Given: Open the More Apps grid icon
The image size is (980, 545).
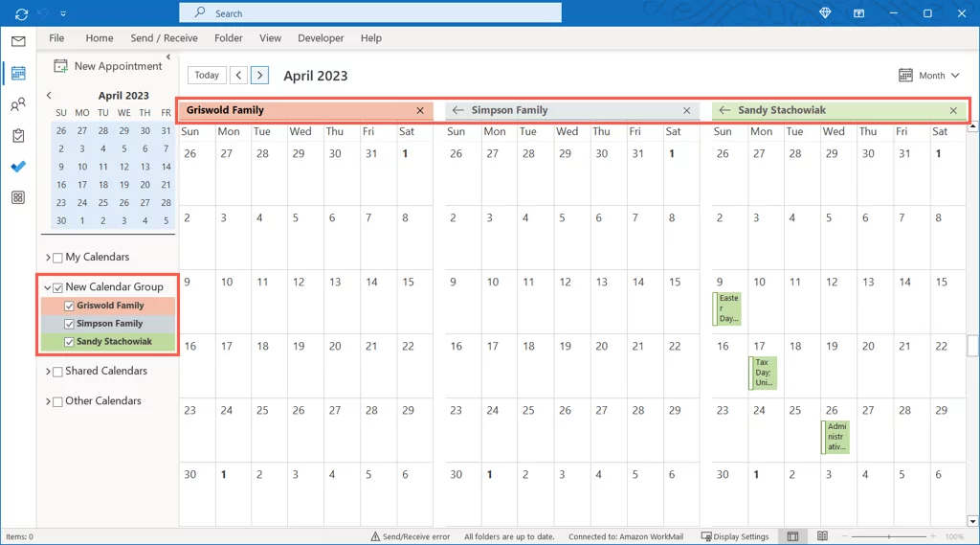Looking at the screenshot, I should coord(17,197).
